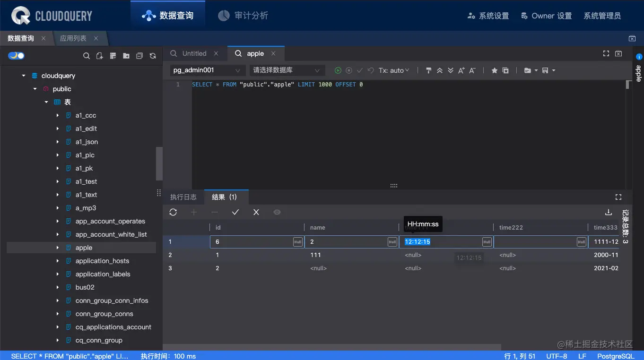Refresh the database tree

click(x=153, y=56)
